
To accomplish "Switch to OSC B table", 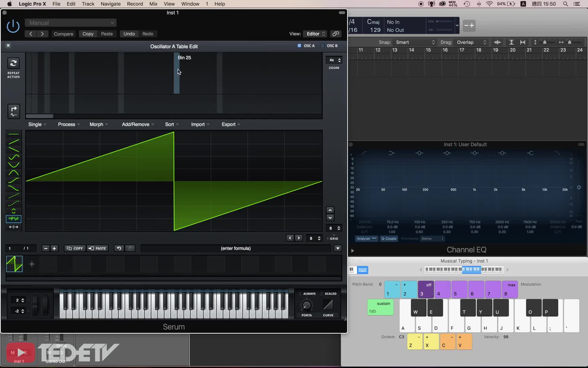I will click(x=329, y=46).
